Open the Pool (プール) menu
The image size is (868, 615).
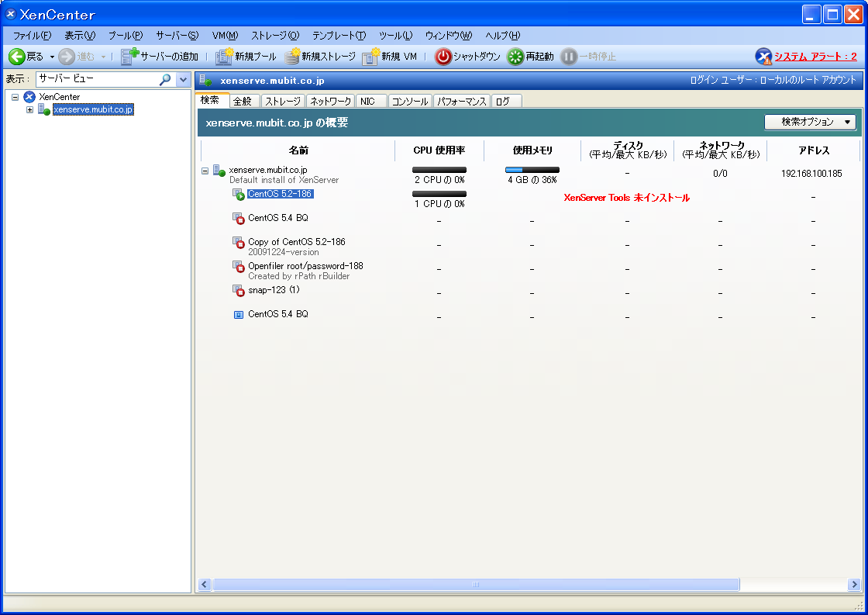click(x=125, y=36)
